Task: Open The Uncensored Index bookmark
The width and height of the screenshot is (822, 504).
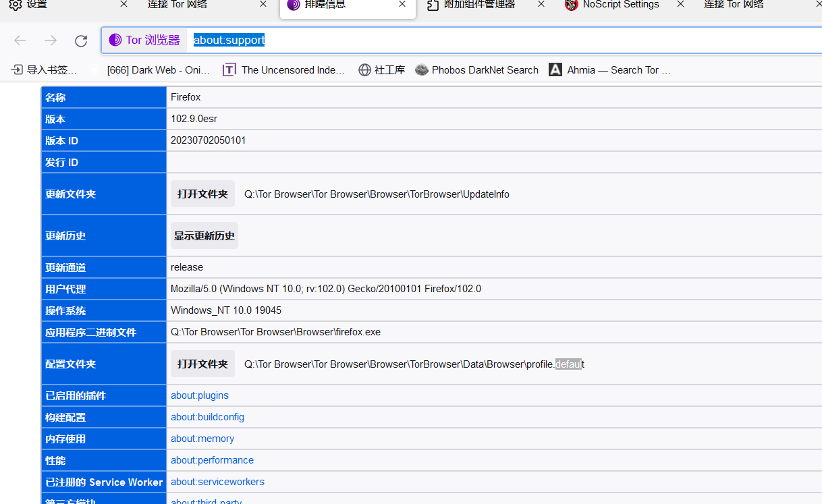Action: coord(285,69)
